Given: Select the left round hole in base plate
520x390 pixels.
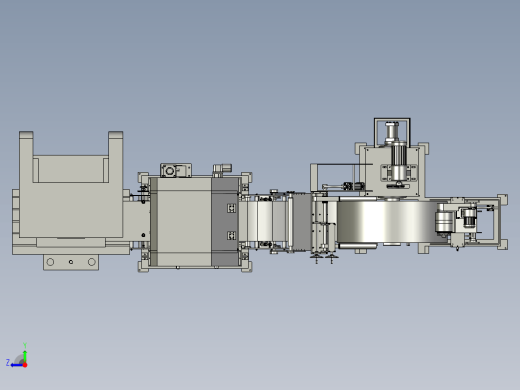Looking at the screenshot, I should [50, 262].
